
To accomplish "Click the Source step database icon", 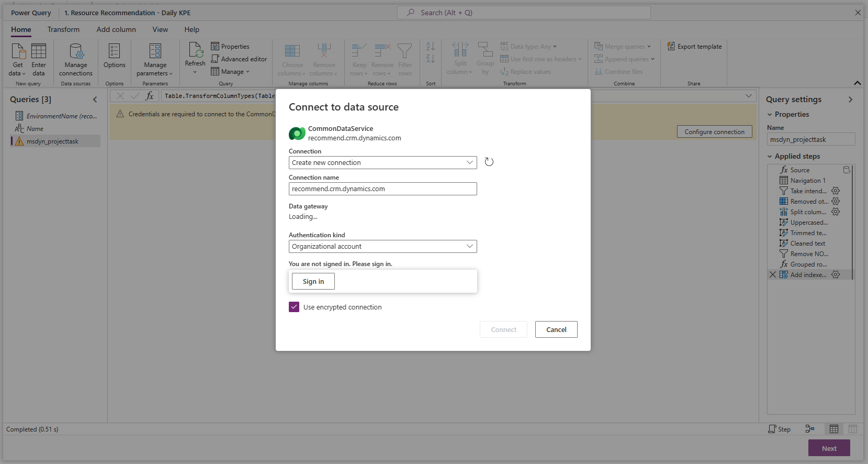I will [x=847, y=170].
